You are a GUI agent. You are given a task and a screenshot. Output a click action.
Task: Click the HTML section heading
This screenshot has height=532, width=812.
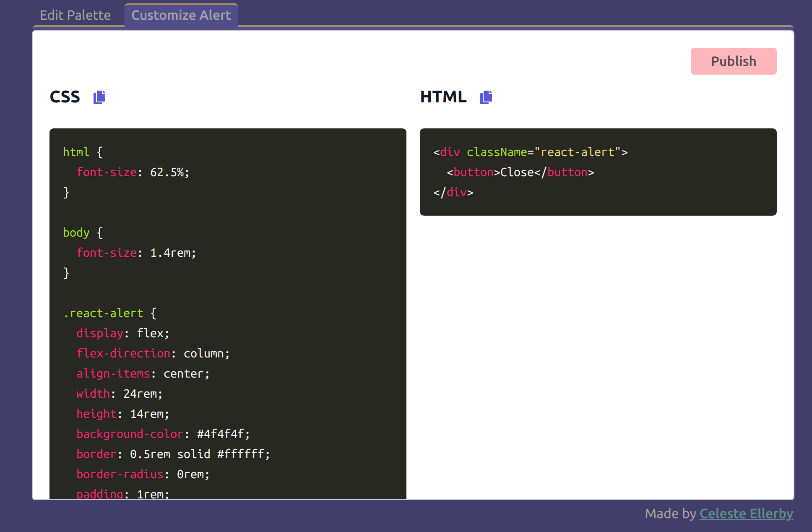point(443,97)
